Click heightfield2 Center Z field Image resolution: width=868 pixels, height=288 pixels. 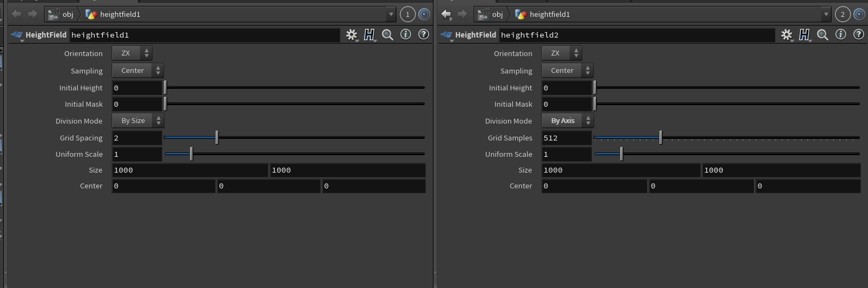point(808,186)
